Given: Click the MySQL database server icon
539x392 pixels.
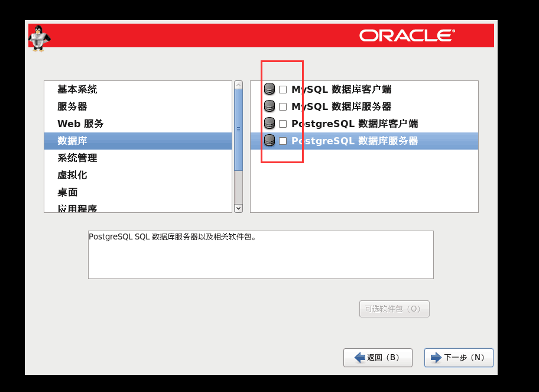Looking at the screenshot, I should 269,106.
